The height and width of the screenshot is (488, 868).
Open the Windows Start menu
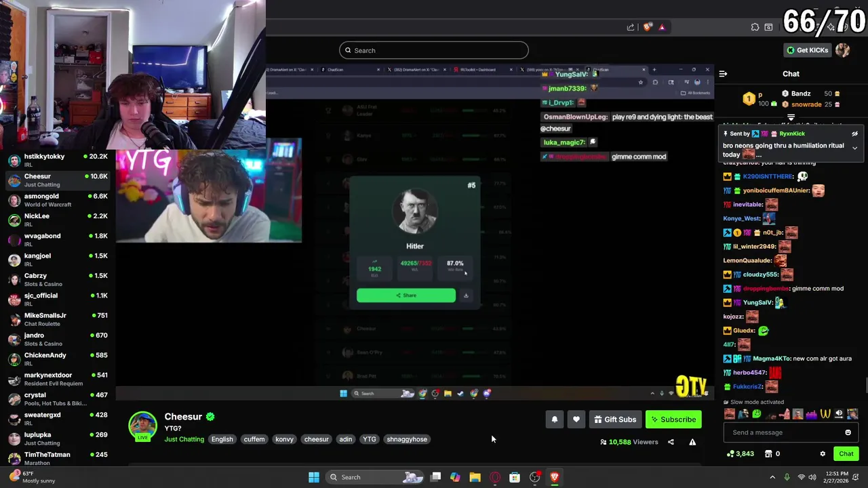pos(314,477)
